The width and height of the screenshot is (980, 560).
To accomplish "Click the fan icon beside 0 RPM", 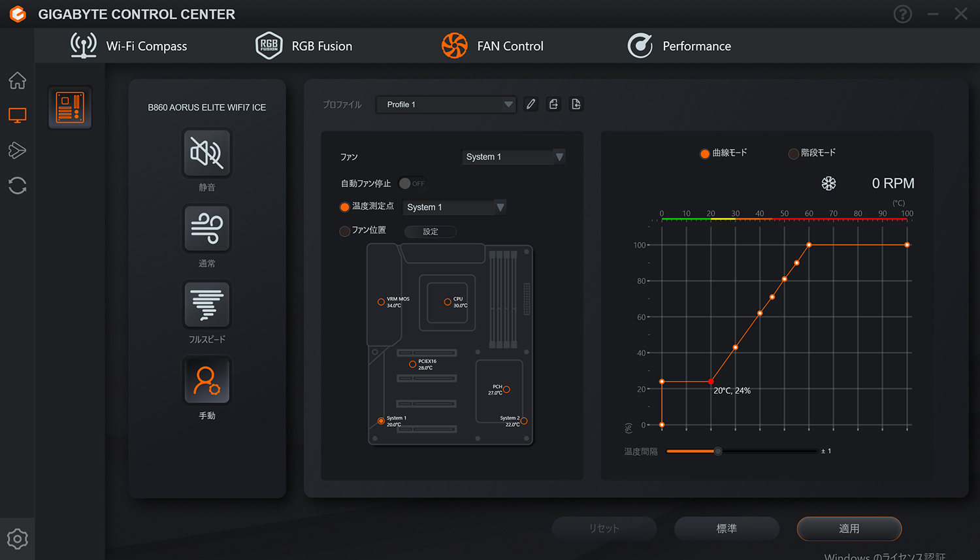I will tap(828, 184).
